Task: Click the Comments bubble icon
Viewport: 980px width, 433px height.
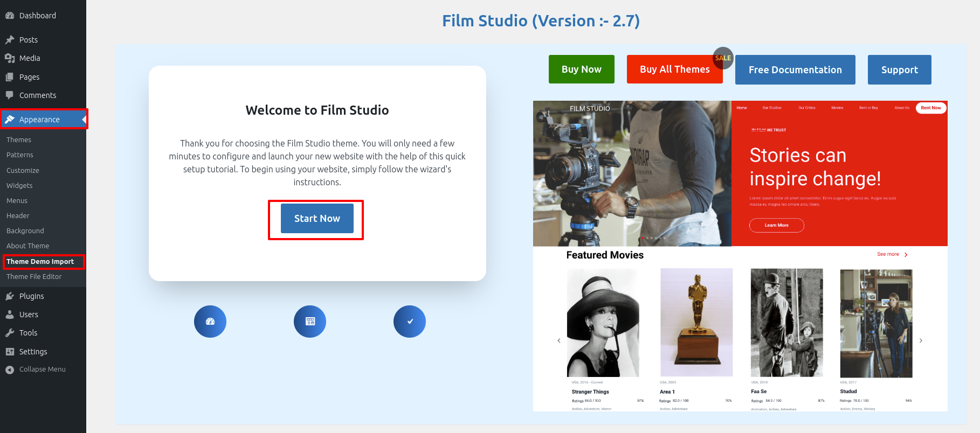Action: pos(10,95)
